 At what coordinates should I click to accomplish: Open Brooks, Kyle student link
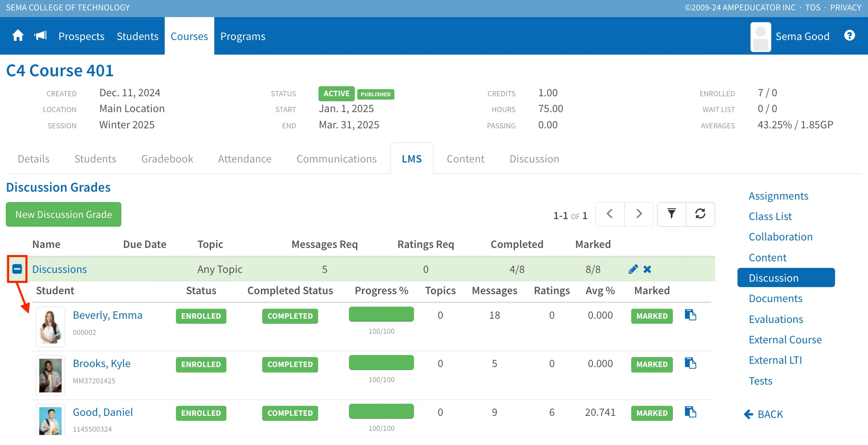(x=102, y=363)
